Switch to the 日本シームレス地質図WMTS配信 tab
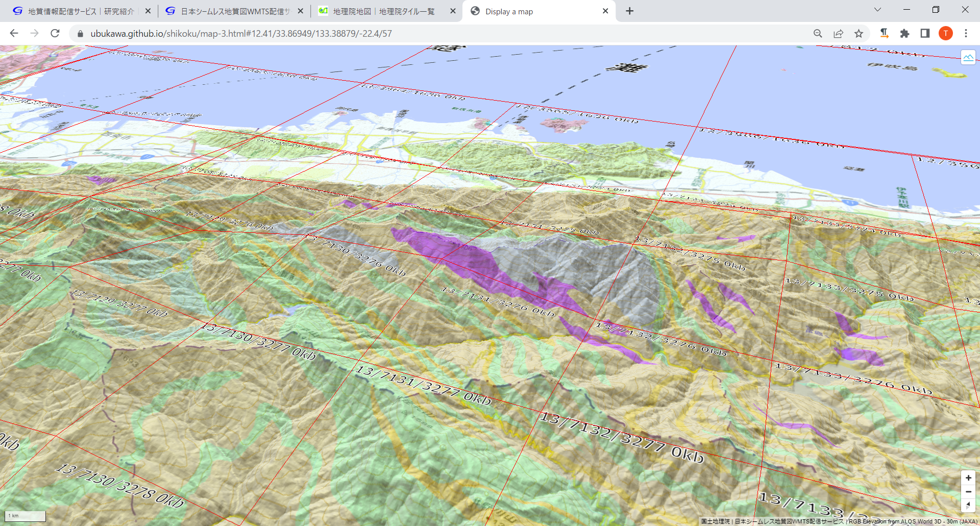The image size is (980, 526). [235, 11]
